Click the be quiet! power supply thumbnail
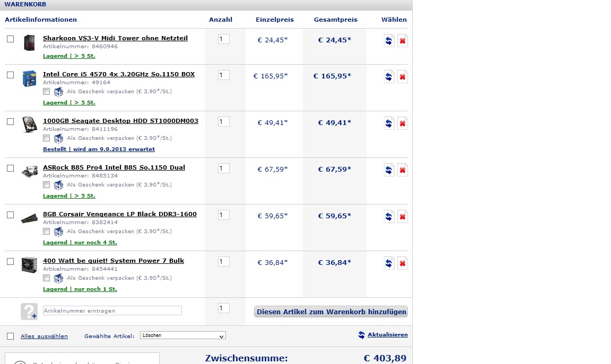611x364 pixels. 29,265
